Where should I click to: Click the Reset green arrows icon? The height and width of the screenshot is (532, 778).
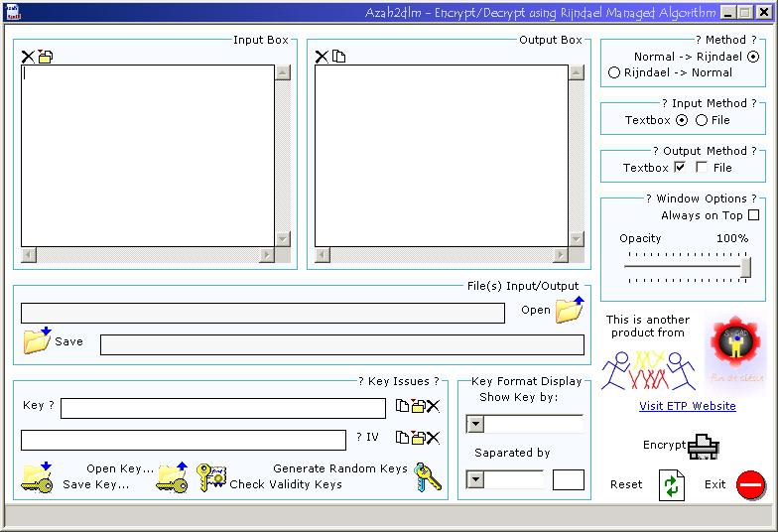click(x=672, y=484)
